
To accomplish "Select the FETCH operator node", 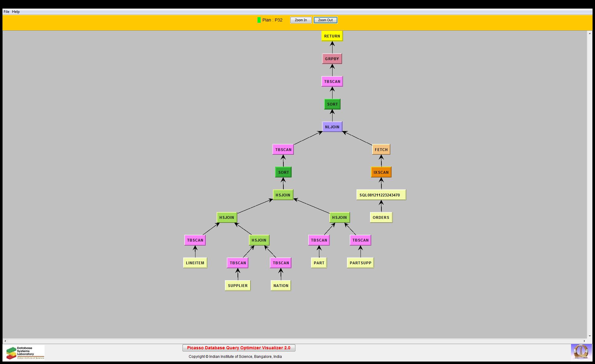I will tap(381, 149).
